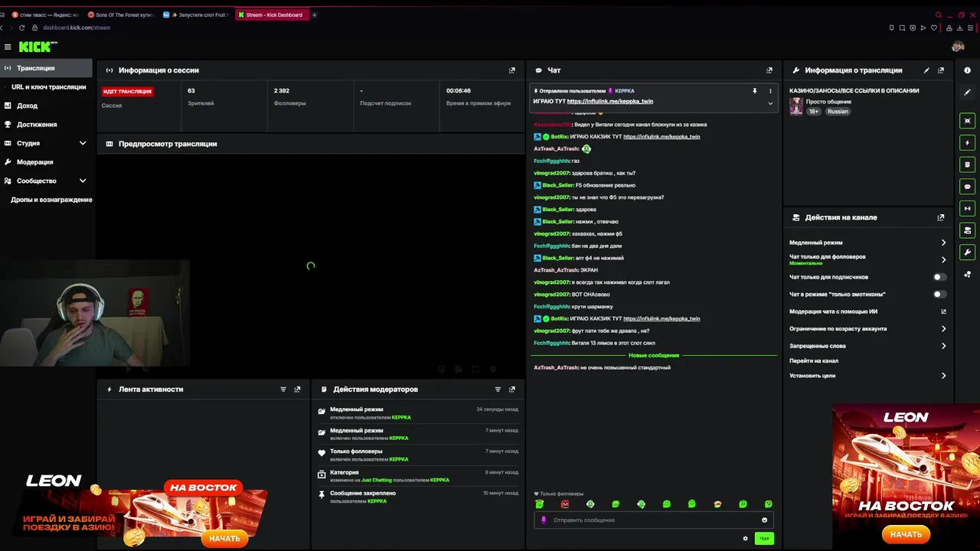The image size is (980, 551).
Task: Toggle session info broadcast widget in rail
Action: tap(968, 208)
